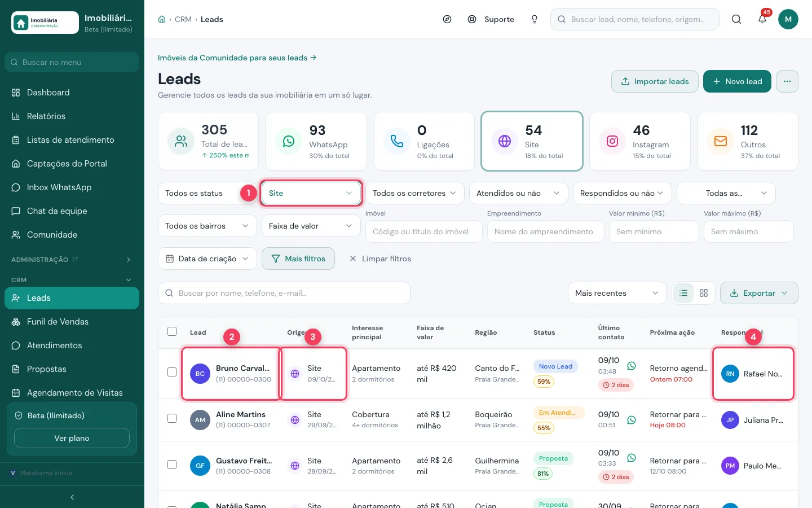This screenshot has width=812, height=508.
Task: Click the Exportar button
Action: pos(759,293)
